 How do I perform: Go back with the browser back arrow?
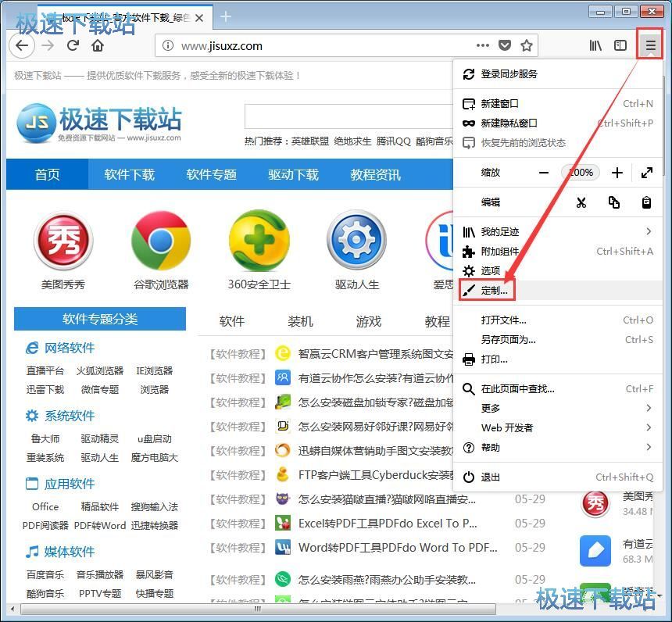coord(21,45)
